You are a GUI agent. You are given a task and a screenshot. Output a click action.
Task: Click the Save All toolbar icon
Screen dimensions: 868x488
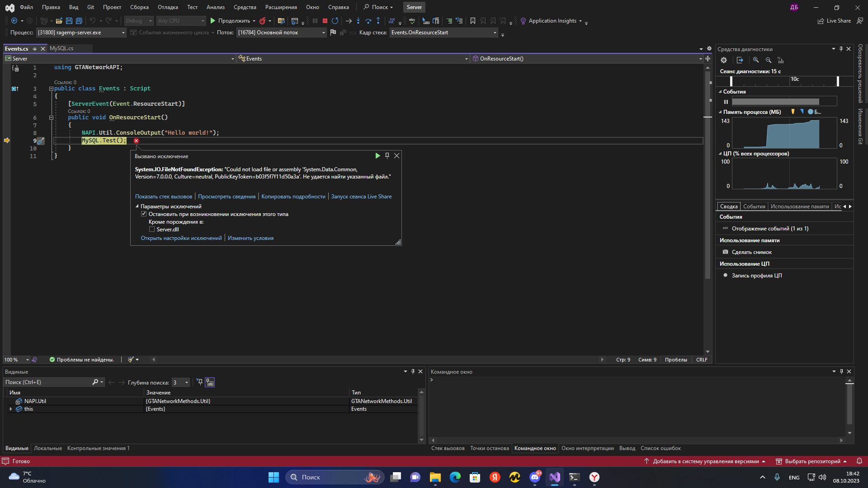click(79, 21)
